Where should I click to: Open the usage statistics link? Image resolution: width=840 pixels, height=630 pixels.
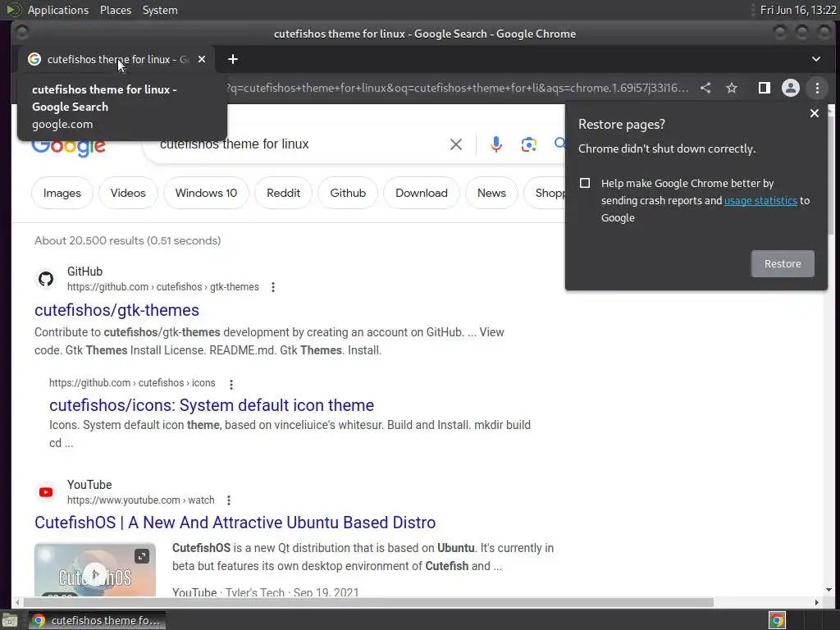point(760,201)
